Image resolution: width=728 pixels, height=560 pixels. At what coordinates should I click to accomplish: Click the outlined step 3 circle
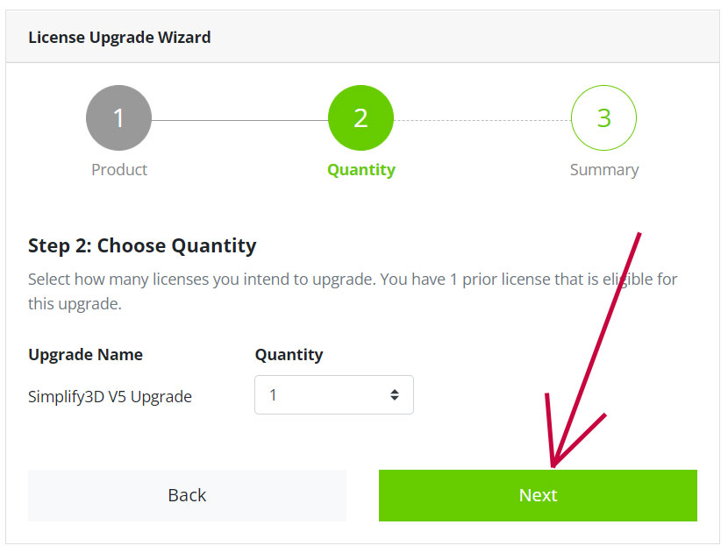[x=603, y=118]
